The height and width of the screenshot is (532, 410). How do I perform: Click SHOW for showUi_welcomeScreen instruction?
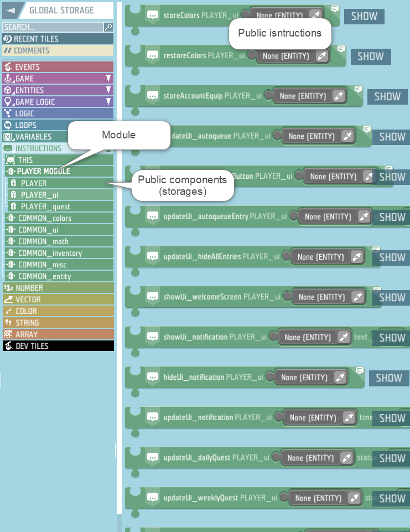point(392,297)
